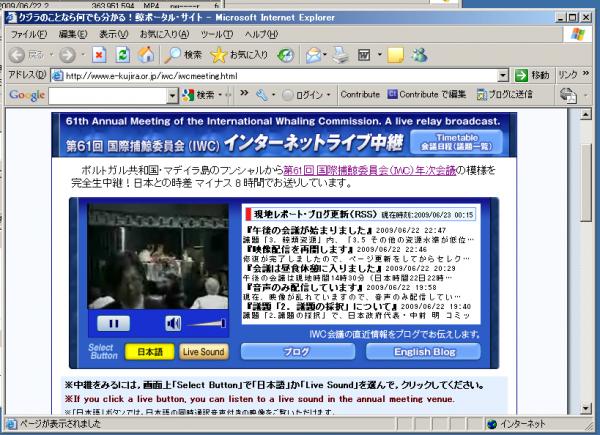Click Google toolbar search button icon
This screenshot has width=600, height=435.
pos(188,95)
